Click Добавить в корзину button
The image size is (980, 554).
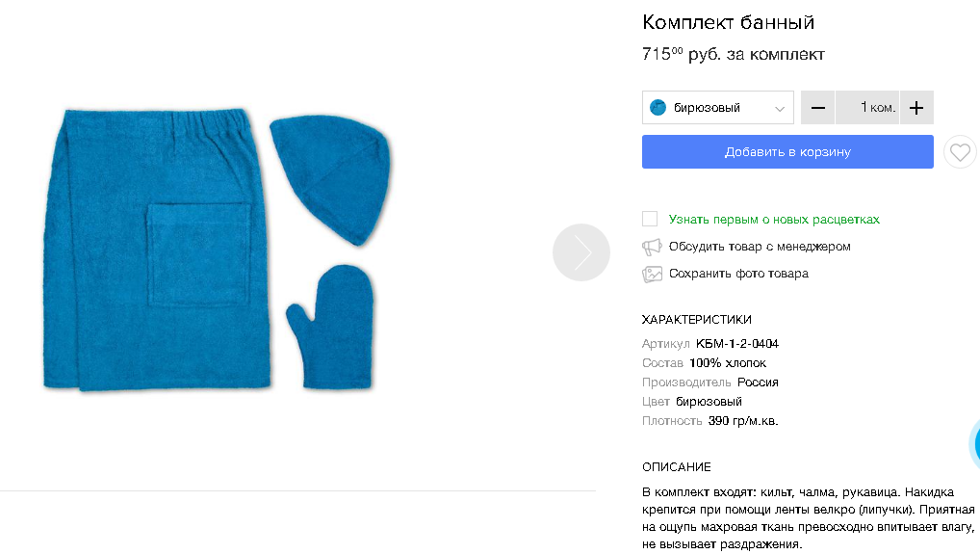click(787, 152)
